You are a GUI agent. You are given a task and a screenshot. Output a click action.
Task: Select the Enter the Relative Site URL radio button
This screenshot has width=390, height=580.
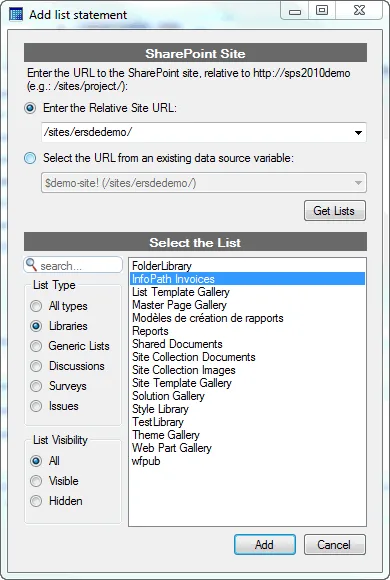[30, 108]
